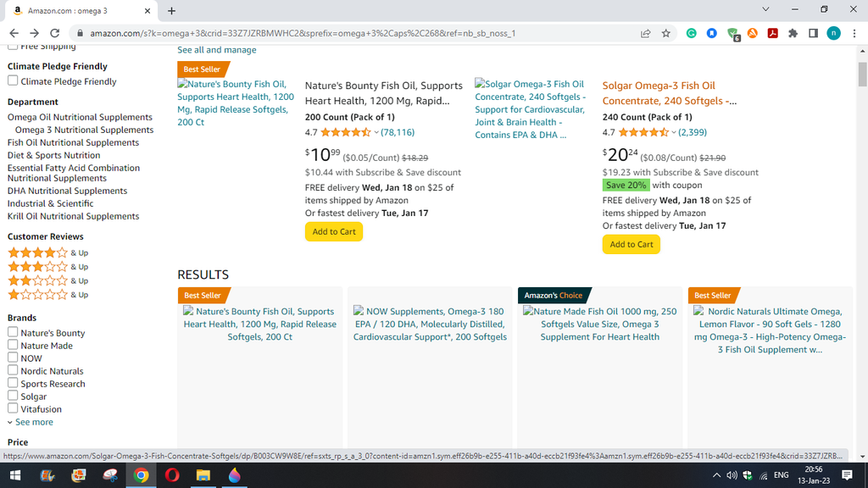Open the notifications action center
Image resolution: width=868 pixels, height=488 pixels.
[847, 475]
